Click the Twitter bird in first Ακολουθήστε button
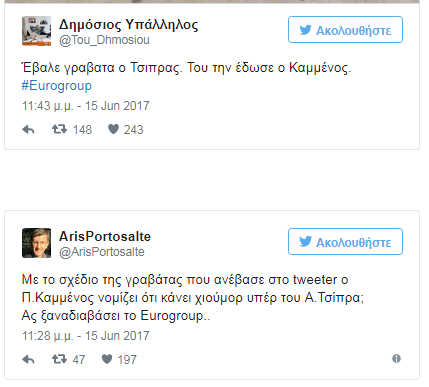Screen dimensions: 429x387 (305, 30)
